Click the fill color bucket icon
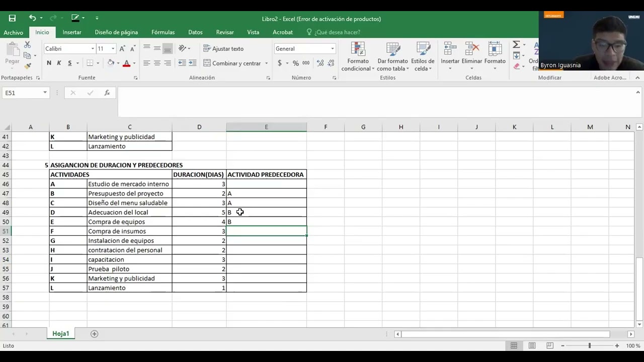This screenshot has width=644, height=362. point(111,63)
